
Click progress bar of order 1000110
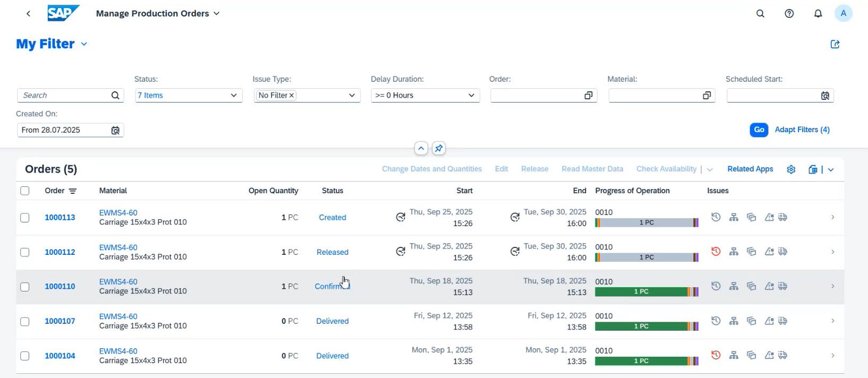point(646,291)
